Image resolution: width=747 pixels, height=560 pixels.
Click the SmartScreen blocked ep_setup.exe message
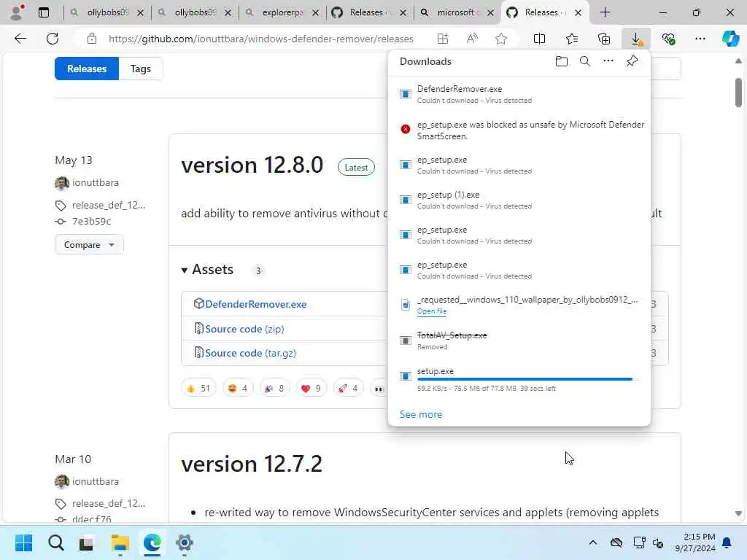[530, 131]
